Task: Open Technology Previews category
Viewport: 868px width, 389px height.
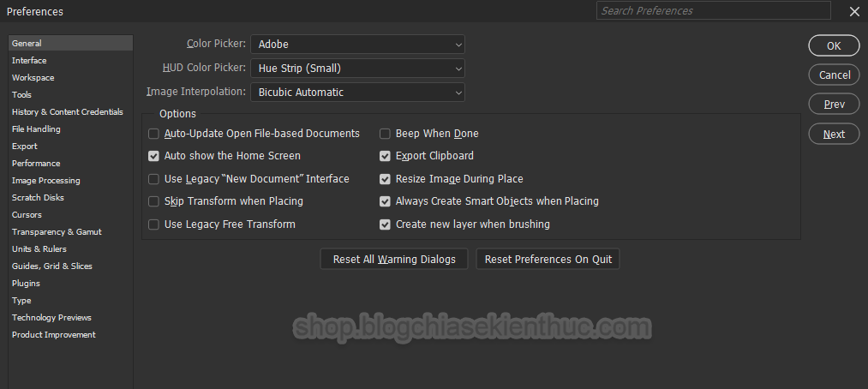Action: coord(51,318)
